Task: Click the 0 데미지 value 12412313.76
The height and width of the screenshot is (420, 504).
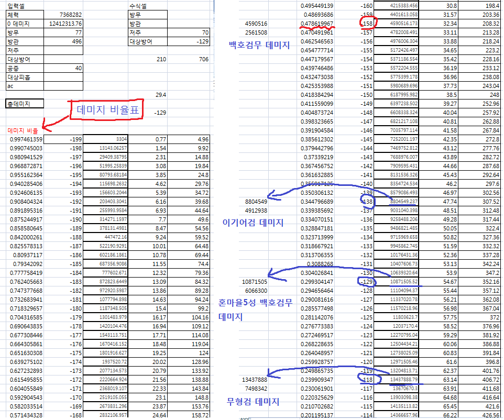Action: 63,24
